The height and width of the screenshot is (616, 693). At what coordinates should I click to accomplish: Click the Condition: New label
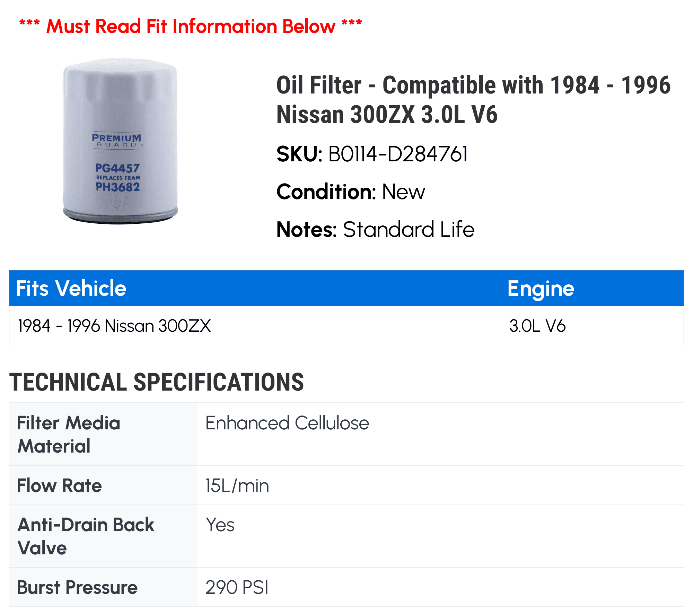350,192
